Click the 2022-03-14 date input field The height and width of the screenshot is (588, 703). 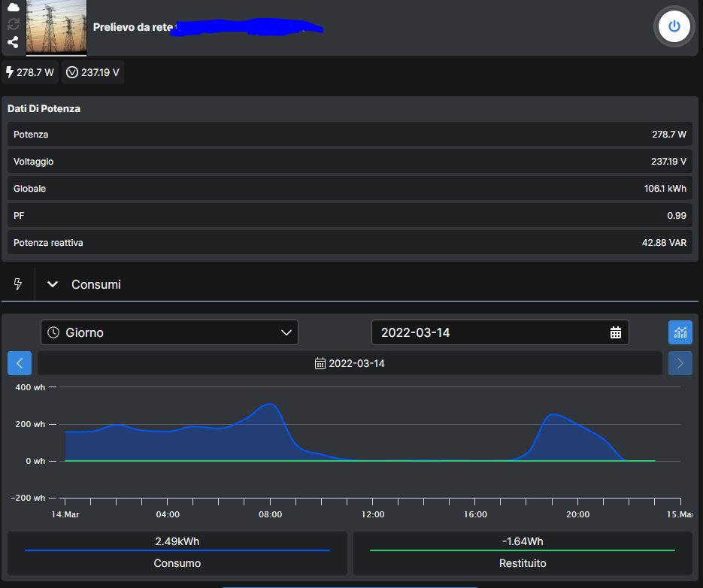tap(489, 332)
